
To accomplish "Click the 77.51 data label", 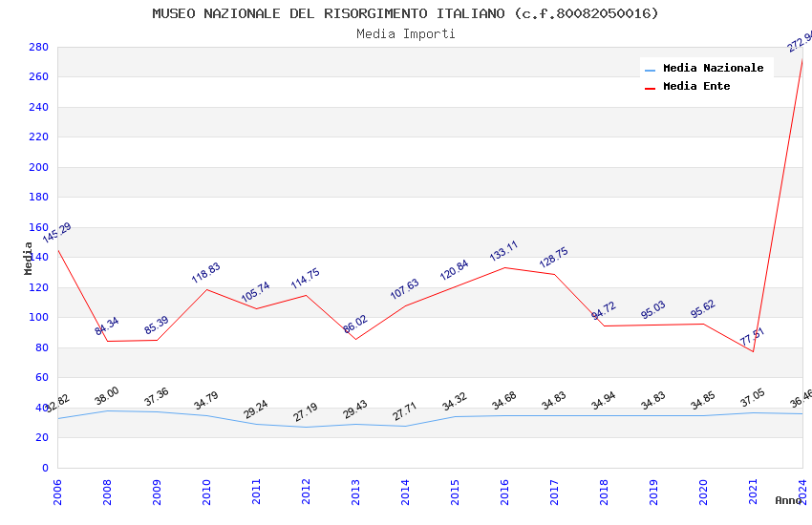I will tap(752, 337).
